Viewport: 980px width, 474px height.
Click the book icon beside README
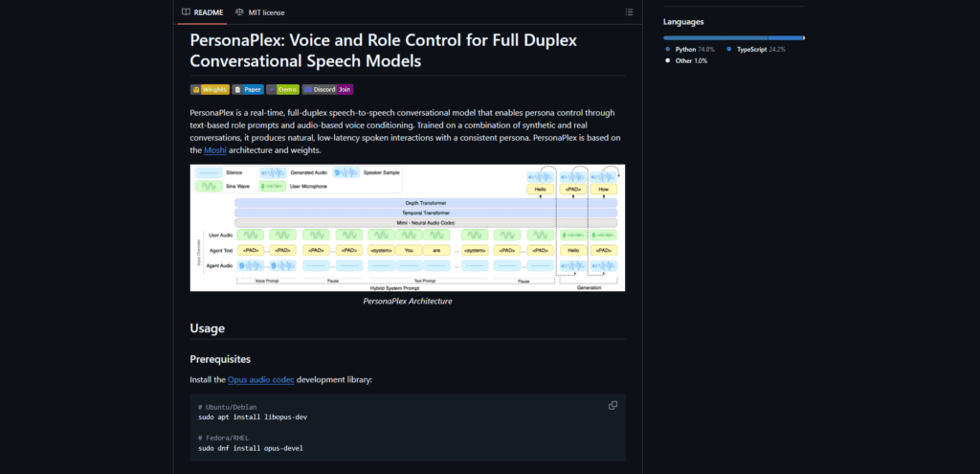(186, 11)
